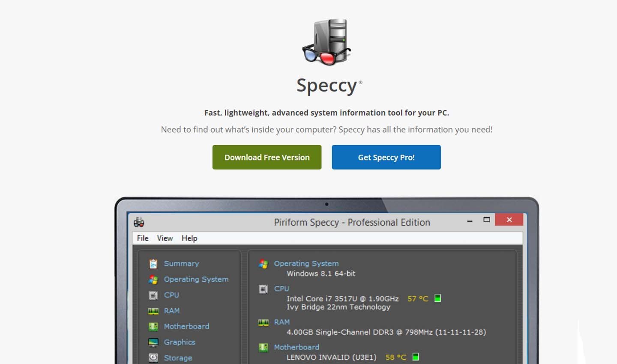
Task: Open the RAM heading in summary panel
Action: [282, 322]
